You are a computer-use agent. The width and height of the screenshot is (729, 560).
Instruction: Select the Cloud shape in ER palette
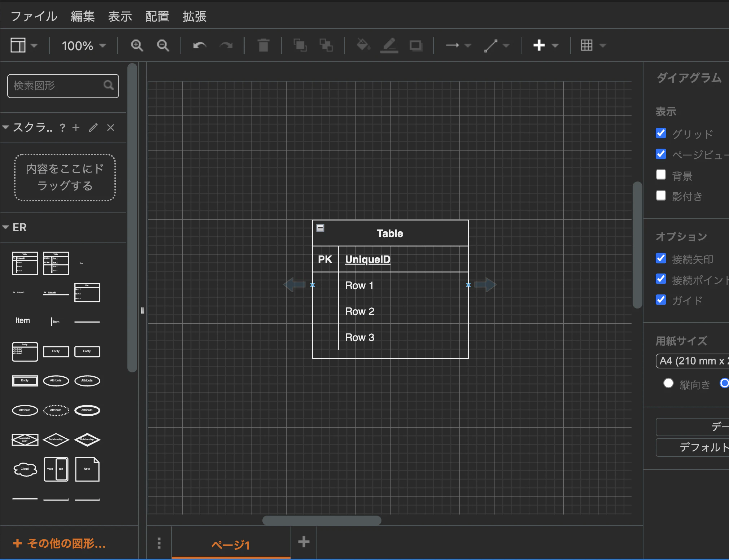point(25,469)
